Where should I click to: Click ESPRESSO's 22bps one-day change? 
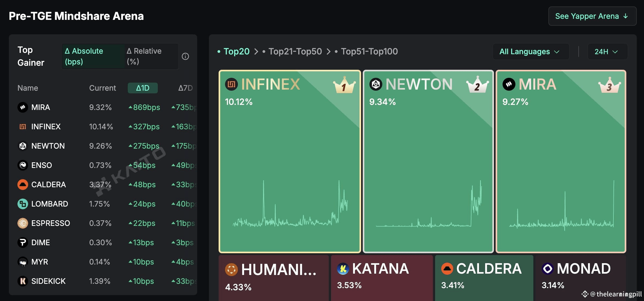142,223
